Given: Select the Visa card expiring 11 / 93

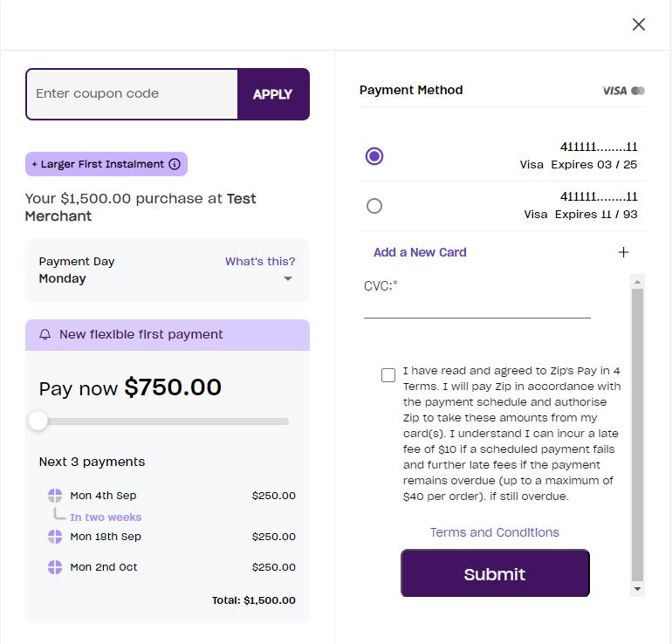Looking at the screenshot, I should [x=374, y=206].
